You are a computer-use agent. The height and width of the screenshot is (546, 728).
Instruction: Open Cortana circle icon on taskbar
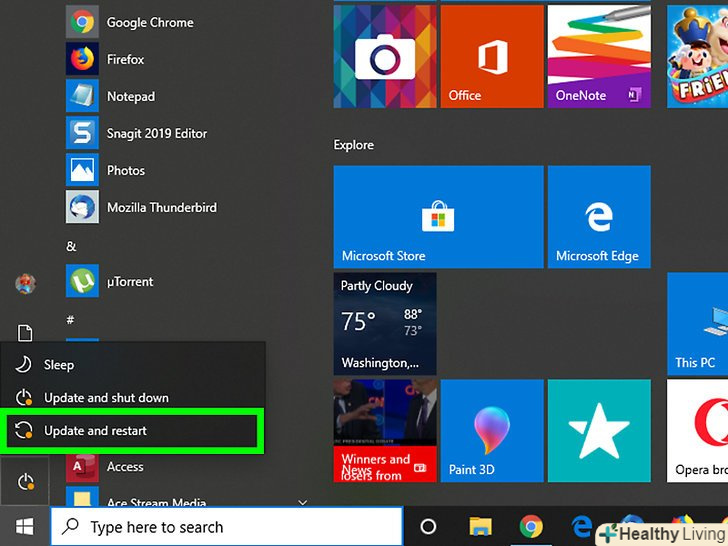[x=428, y=526]
